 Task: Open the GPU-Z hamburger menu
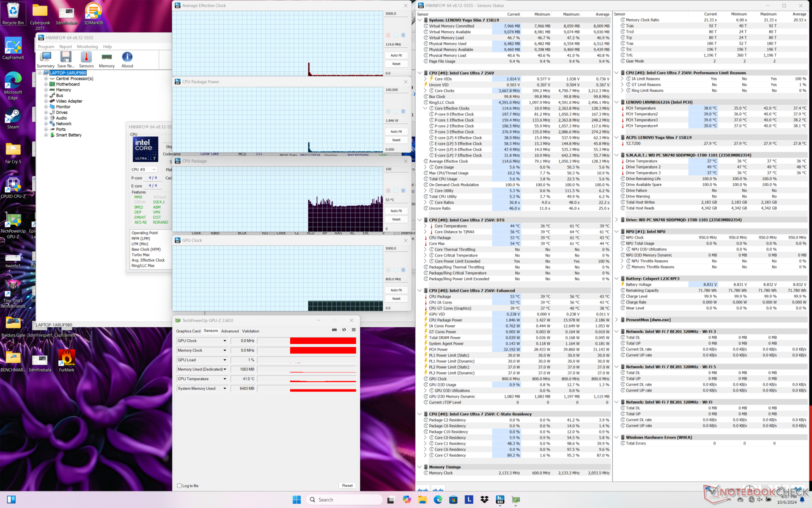[x=354, y=330]
